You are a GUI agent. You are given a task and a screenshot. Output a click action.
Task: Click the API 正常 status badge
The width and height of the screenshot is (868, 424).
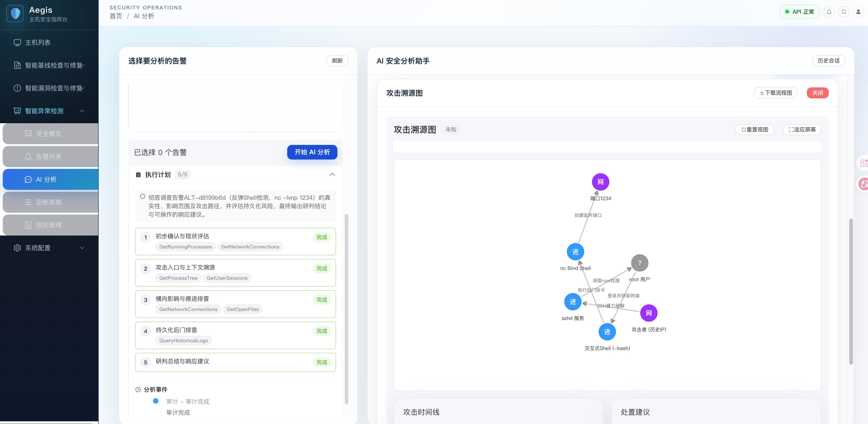click(799, 12)
